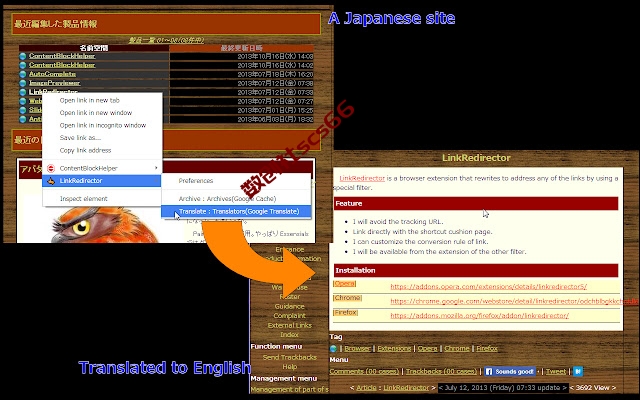Click date cell 2013年06月03日 18:32

tap(275, 119)
